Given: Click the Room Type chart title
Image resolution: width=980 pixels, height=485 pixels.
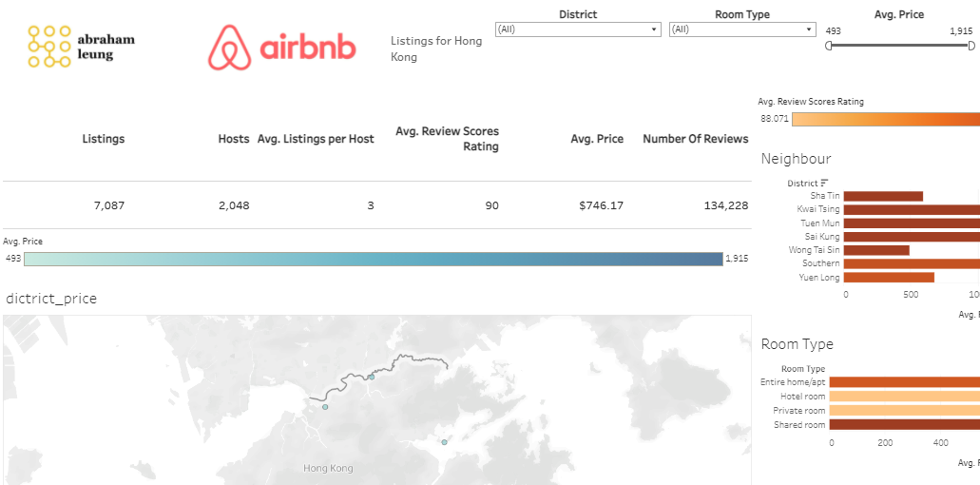Looking at the screenshot, I should click(797, 344).
